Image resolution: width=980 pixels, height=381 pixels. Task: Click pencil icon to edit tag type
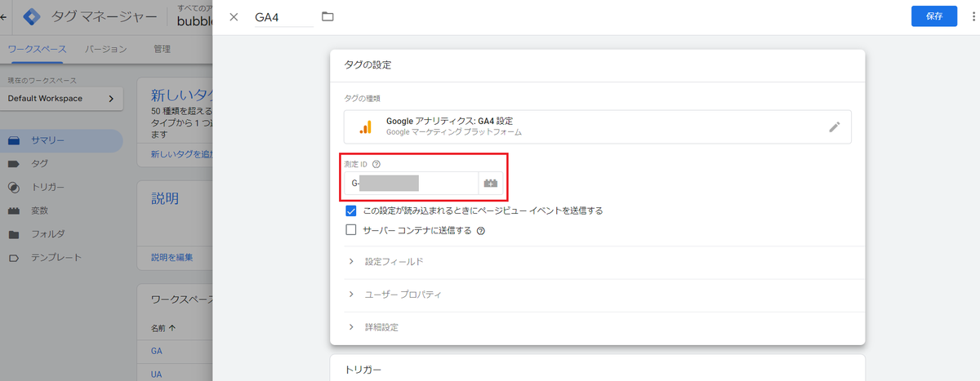point(834,126)
